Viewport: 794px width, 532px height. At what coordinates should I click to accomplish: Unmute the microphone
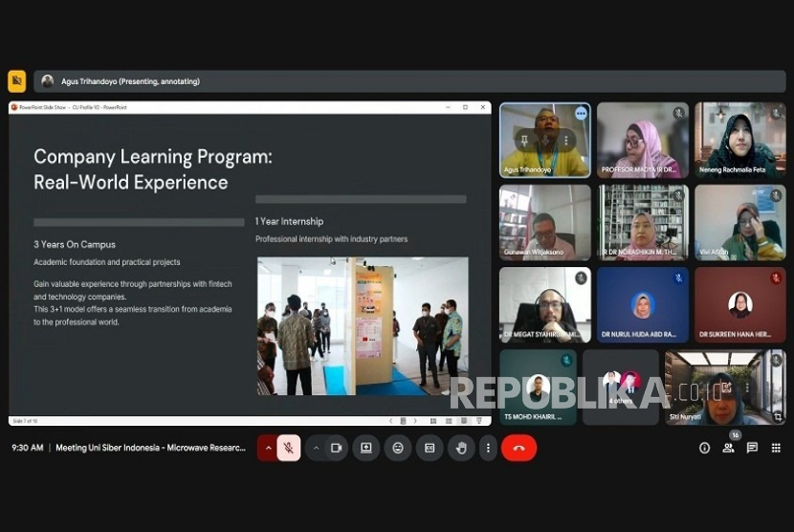click(289, 448)
